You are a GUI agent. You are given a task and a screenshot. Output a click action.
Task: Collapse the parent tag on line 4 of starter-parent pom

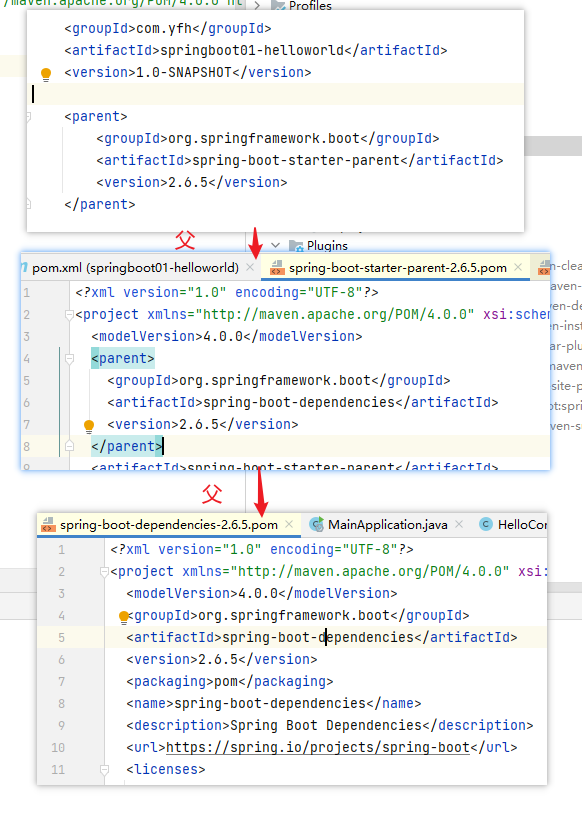(69, 359)
